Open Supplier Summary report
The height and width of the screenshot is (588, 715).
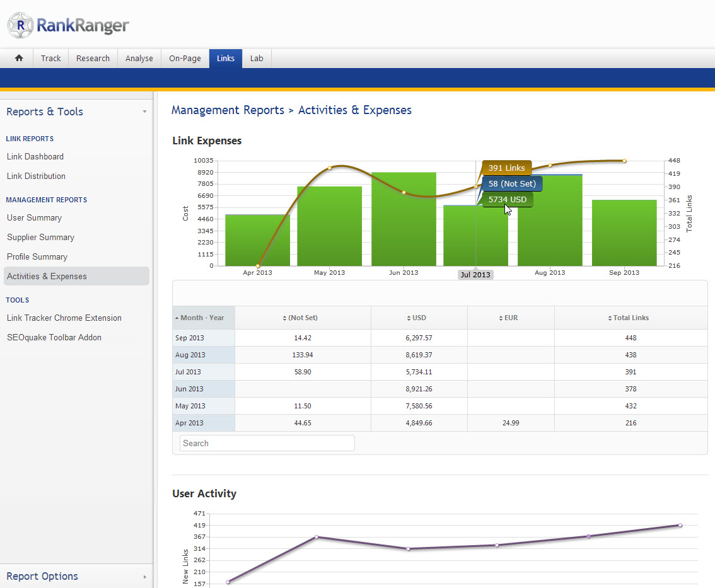click(x=40, y=237)
